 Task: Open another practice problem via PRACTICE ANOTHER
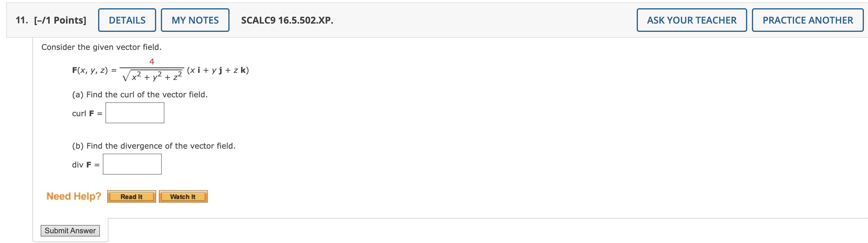pyautogui.click(x=807, y=20)
